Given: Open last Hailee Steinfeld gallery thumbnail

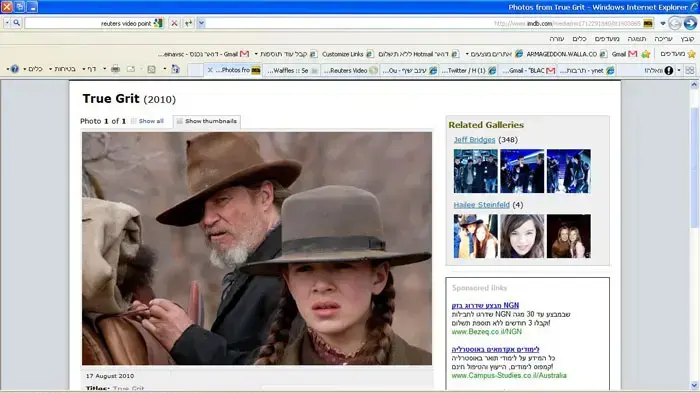Looking at the screenshot, I should coord(568,236).
